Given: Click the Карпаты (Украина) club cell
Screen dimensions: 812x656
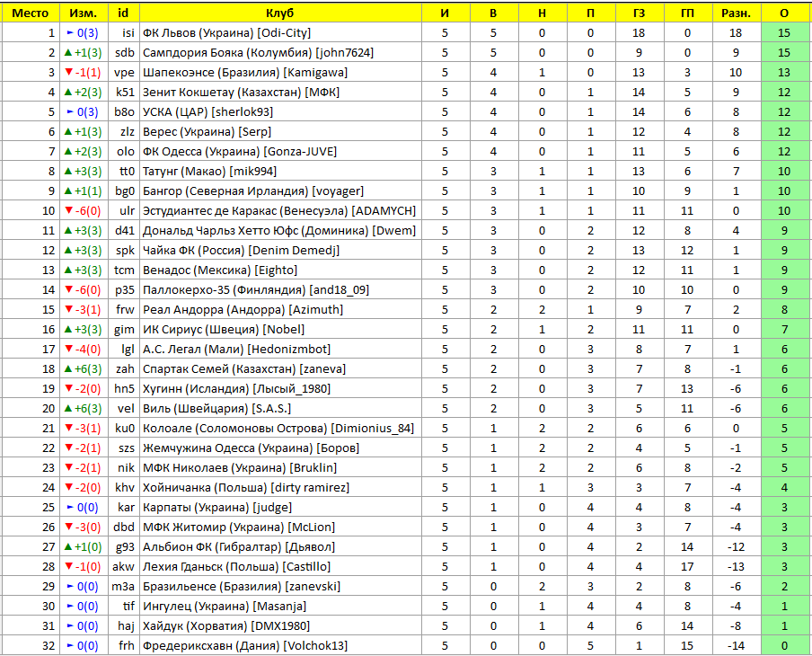Looking at the screenshot, I should tap(280, 508).
